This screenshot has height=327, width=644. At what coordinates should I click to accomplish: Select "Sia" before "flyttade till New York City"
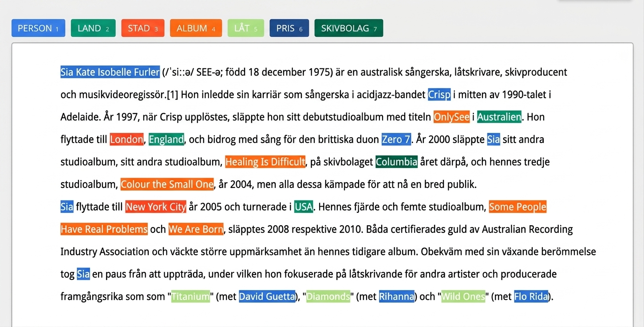click(x=67, y=207)
